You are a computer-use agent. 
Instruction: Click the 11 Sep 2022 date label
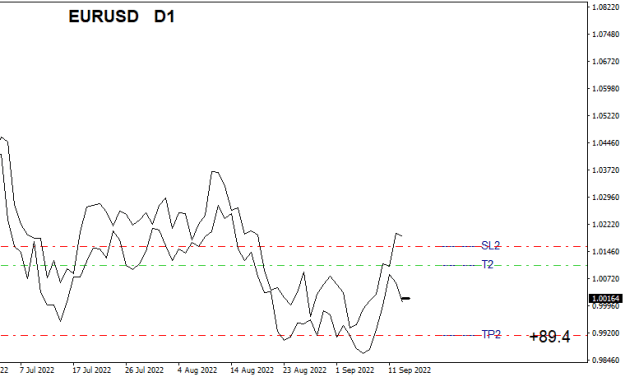coord(410,370)
